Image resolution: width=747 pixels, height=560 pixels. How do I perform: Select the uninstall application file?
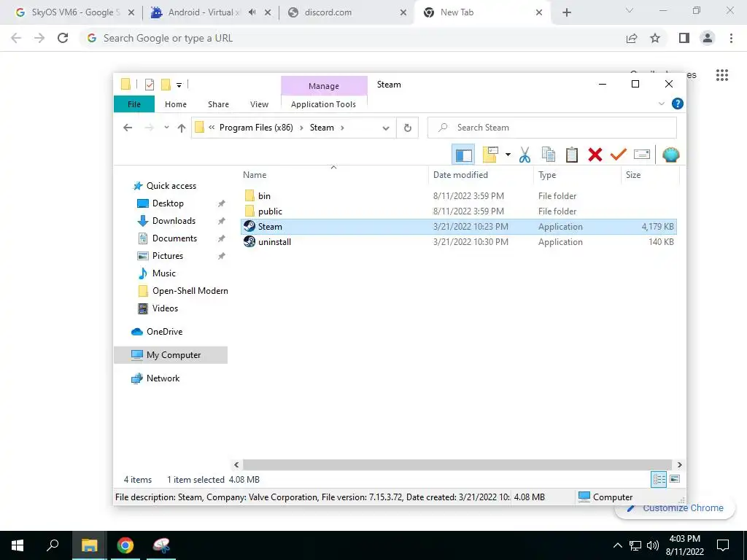(x=458, y=242)
